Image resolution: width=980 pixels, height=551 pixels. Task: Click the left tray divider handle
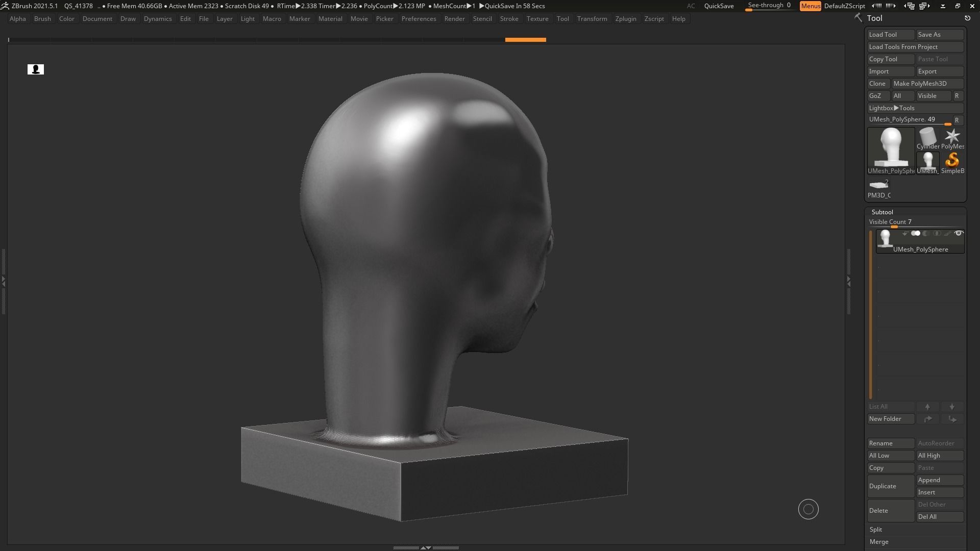(3, 281)
